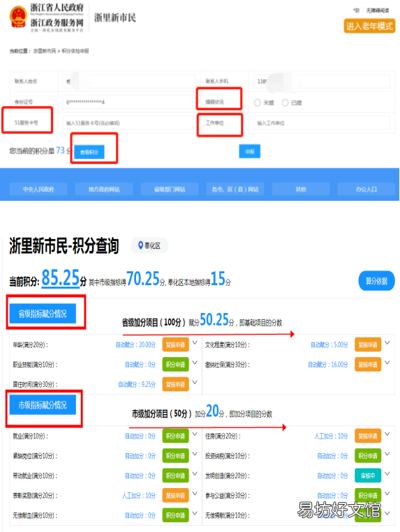Focus the 工作单位 input field
The height and width of the screenshot is (532, 400).
point(322,123)
